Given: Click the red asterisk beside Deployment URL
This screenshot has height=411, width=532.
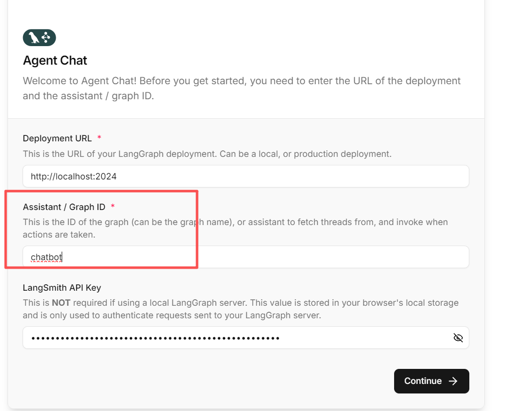Looking at the screenshot, I should (x=99, y=138).
